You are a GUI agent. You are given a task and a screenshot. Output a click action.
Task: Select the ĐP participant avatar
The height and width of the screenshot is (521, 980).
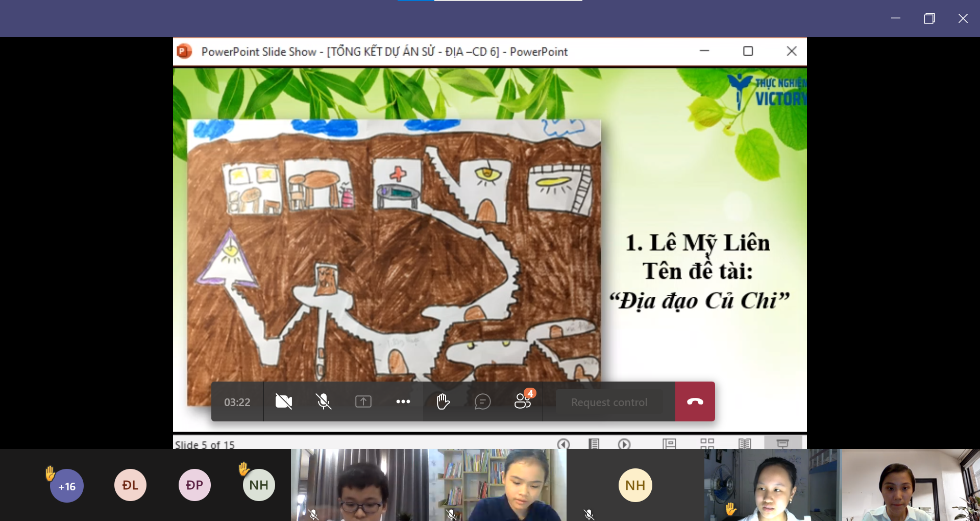click(194, 485)
